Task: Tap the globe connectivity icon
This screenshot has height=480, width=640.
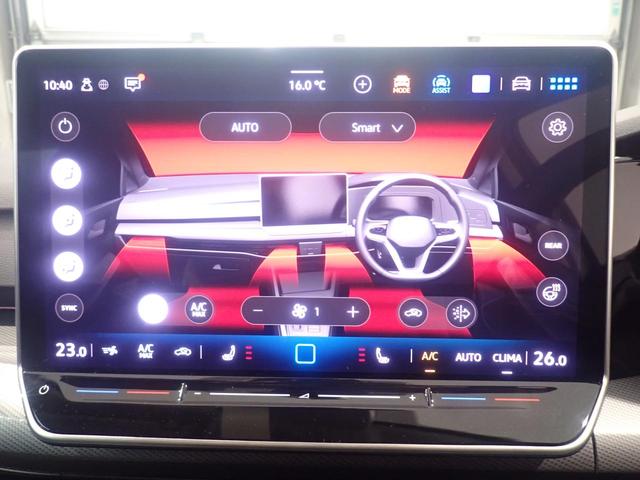Action: click(104, 85)
